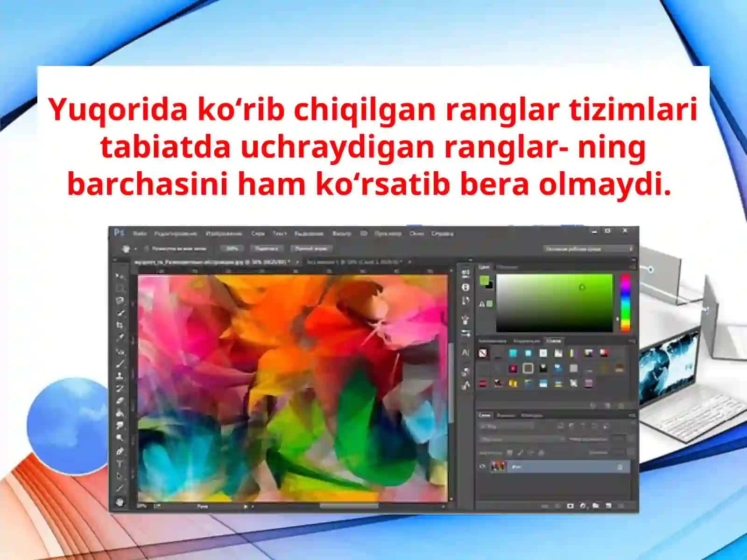Open the layer filter type dropdown
Viewport: 747px width, 560px height.
(x=506, y=426)
